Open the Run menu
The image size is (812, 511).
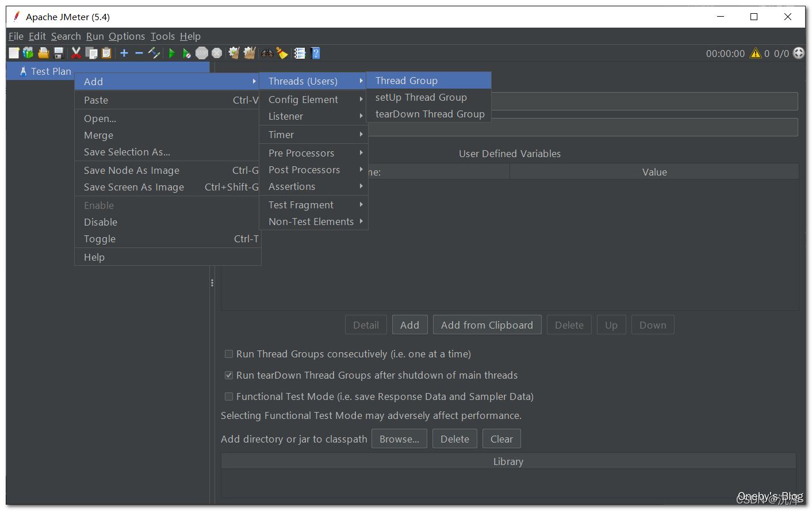[x=95, y=36]
